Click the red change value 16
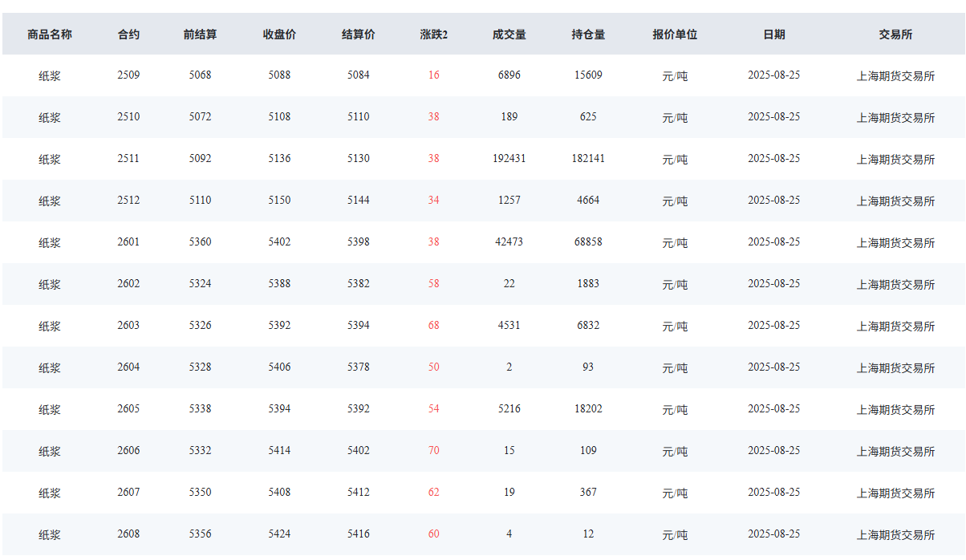The height and width of the screenshot is (560, 966). click(434, 75)
